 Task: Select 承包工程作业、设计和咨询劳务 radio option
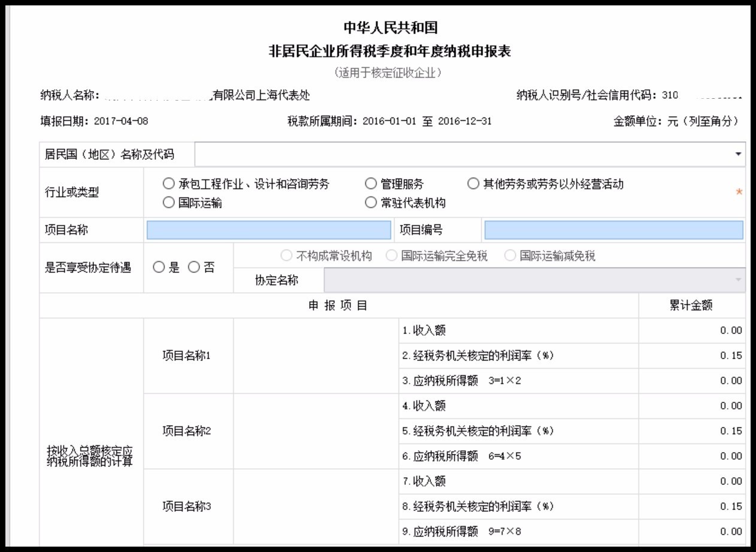click(x=168, y=184)
